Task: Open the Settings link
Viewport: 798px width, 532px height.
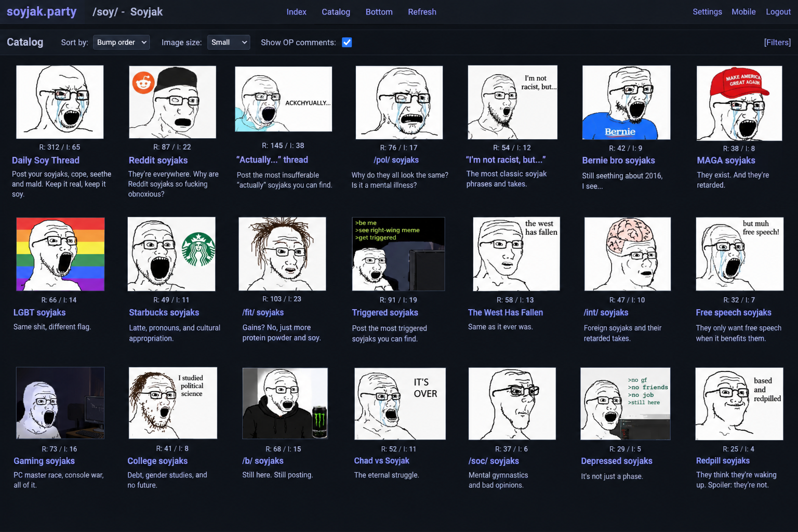Action: (x=707, y=12)
